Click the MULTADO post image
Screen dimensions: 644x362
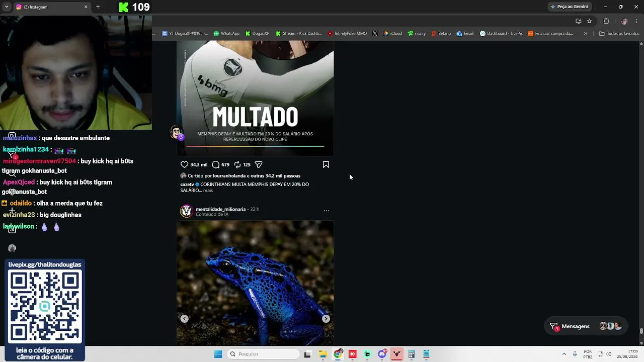click(255, 98)
